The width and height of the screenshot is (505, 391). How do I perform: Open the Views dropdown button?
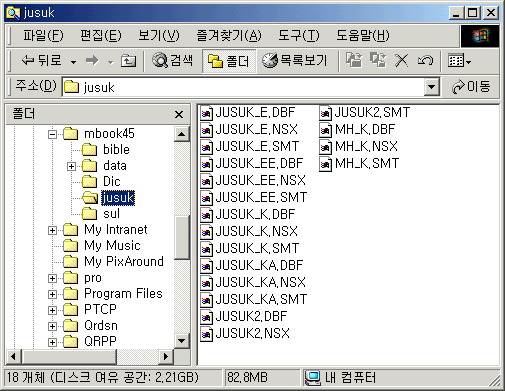[460, 61]
